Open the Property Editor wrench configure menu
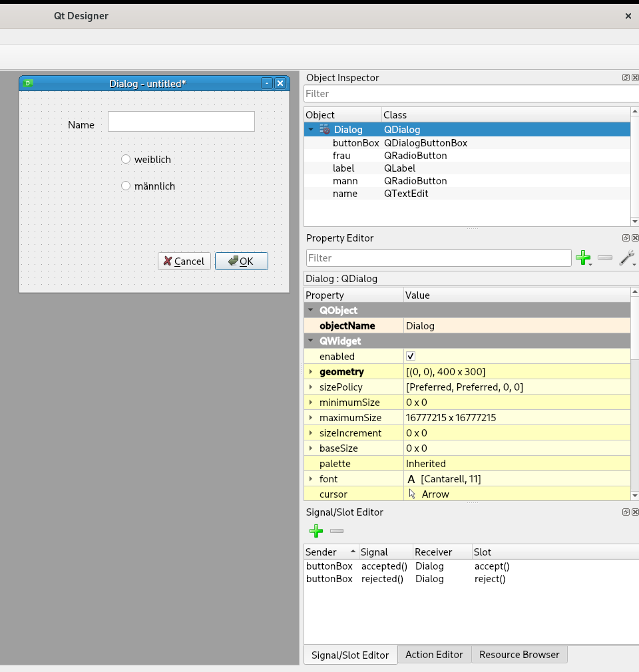Screen dimensions: 639x672 [626, 257]
